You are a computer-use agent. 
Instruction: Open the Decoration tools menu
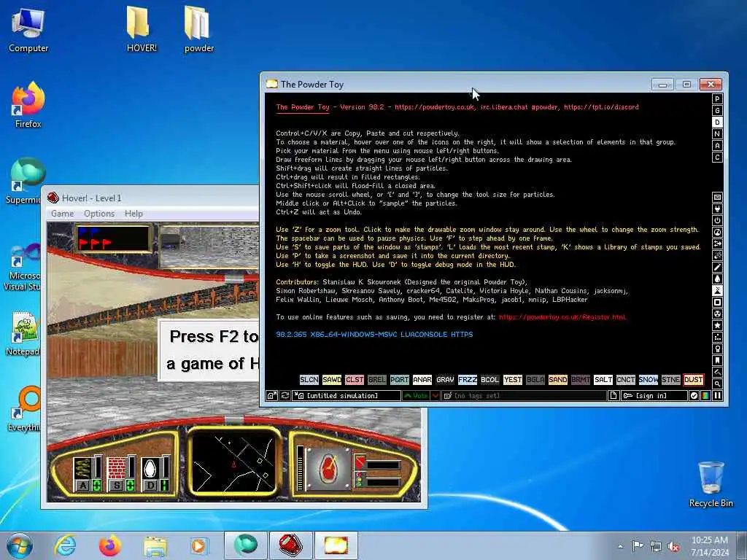pos(717,372)
